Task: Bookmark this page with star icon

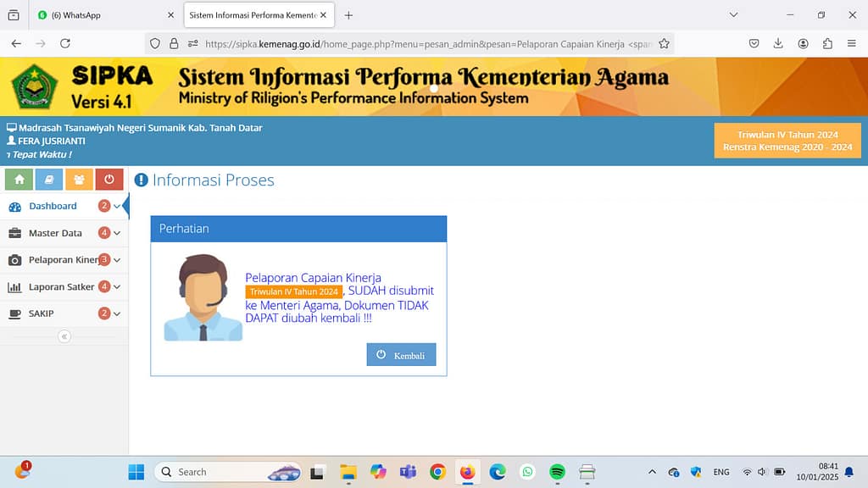Action: (x=664, y=43)
